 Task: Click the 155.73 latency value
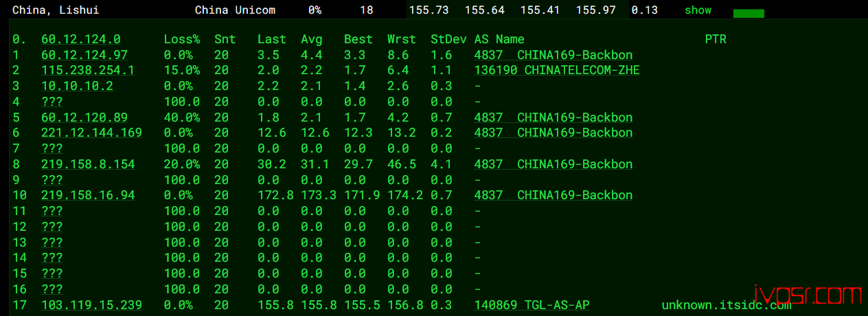(x=429, y=10)
